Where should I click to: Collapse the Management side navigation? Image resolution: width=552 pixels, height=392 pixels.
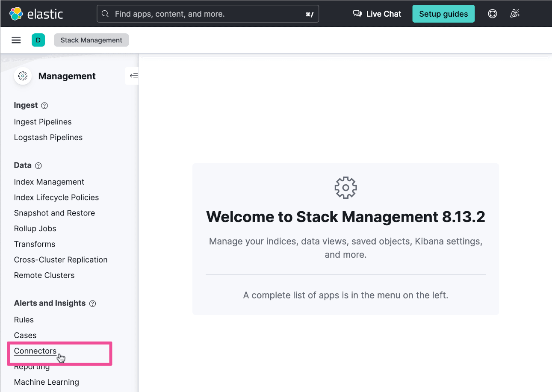click(133, 76)
